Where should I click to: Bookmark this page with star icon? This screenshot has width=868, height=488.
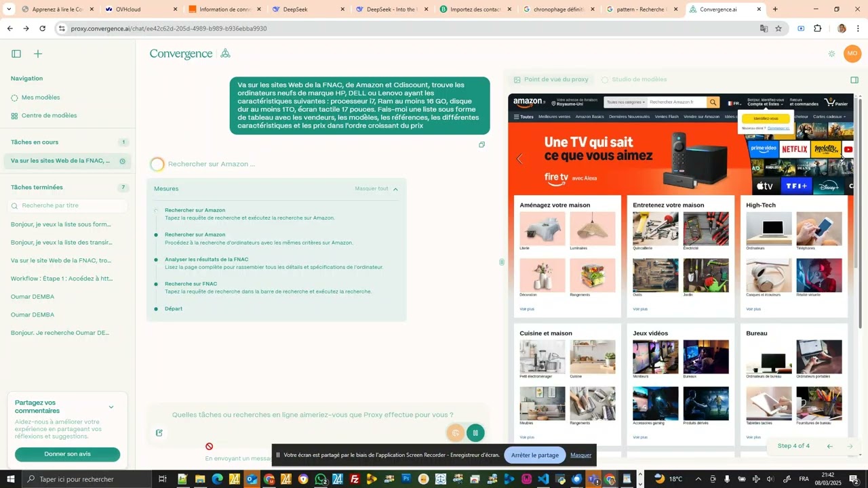(x=778, y=28)
